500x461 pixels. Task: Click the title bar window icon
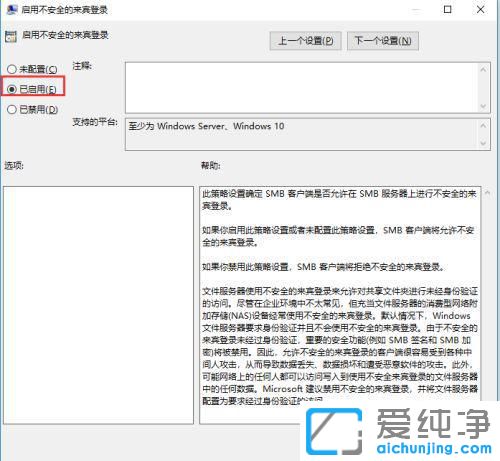pos(12,9)
